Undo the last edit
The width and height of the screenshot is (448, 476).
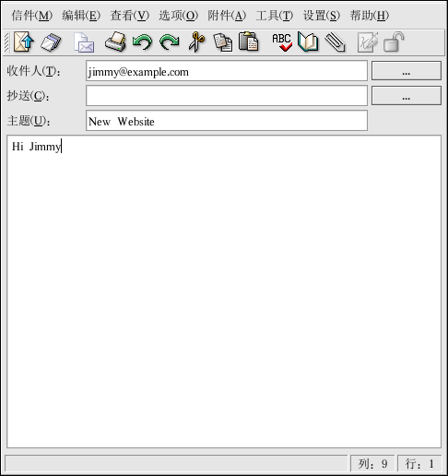click(142, 42)
